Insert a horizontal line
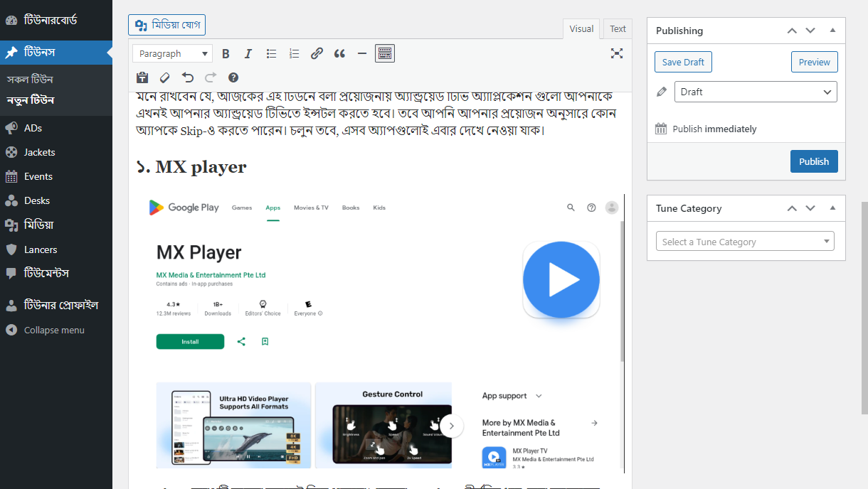This screenshot has height=489, width=868. [361, 53]
